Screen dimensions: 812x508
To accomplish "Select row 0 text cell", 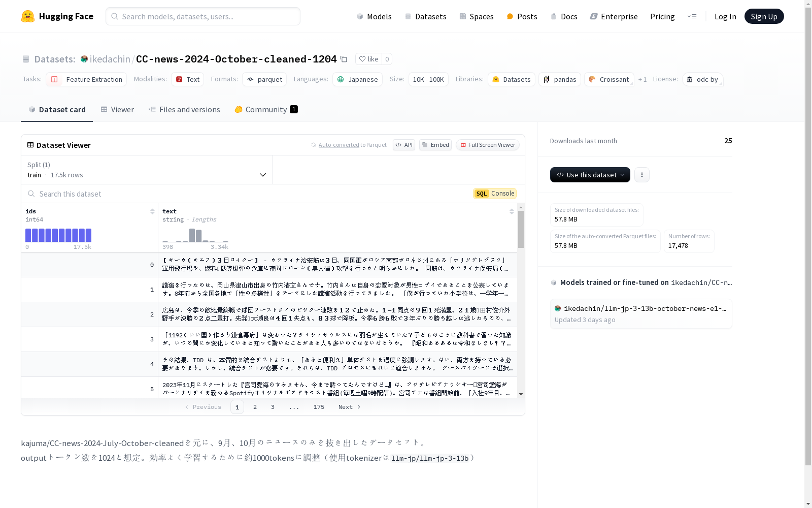I will point(337,265).
